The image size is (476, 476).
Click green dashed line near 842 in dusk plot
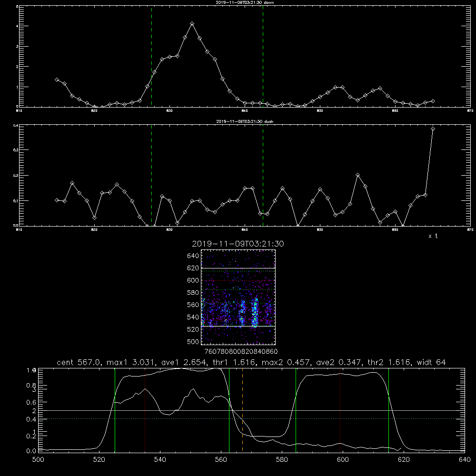[x=263, y=175]
